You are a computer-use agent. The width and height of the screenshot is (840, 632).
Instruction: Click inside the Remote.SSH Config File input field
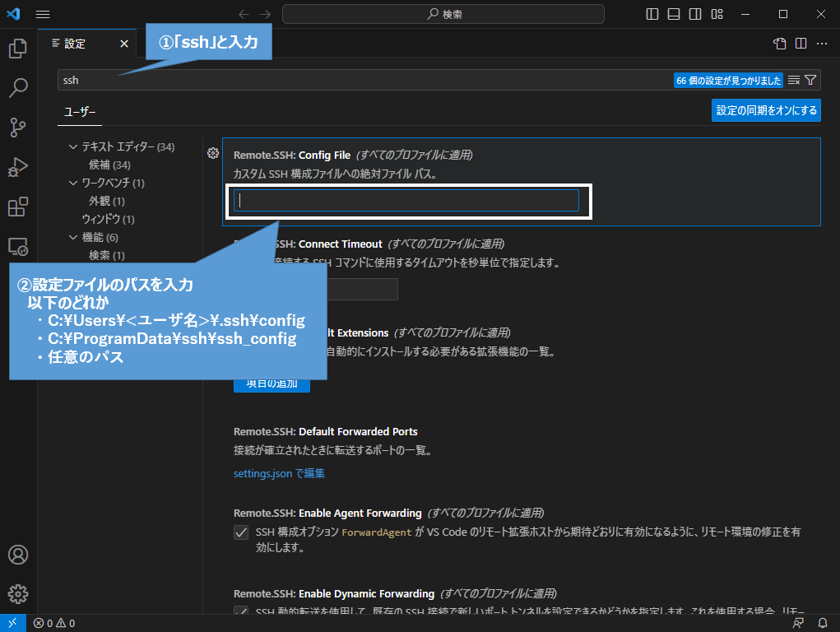tap(407, 200)
